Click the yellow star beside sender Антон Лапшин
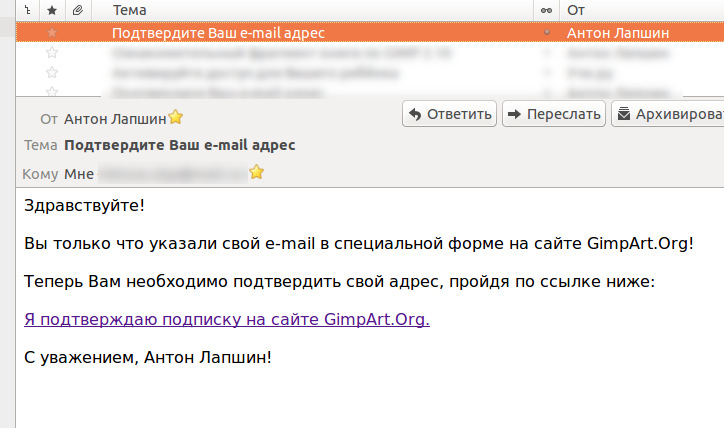 tap(175, 117)
